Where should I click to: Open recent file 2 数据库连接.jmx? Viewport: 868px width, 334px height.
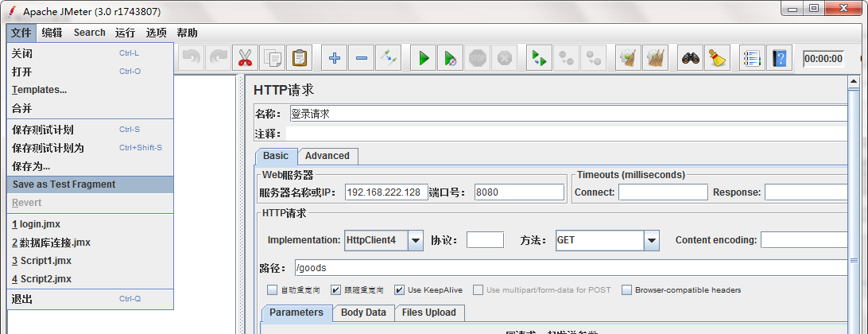[x=91, y=243]
